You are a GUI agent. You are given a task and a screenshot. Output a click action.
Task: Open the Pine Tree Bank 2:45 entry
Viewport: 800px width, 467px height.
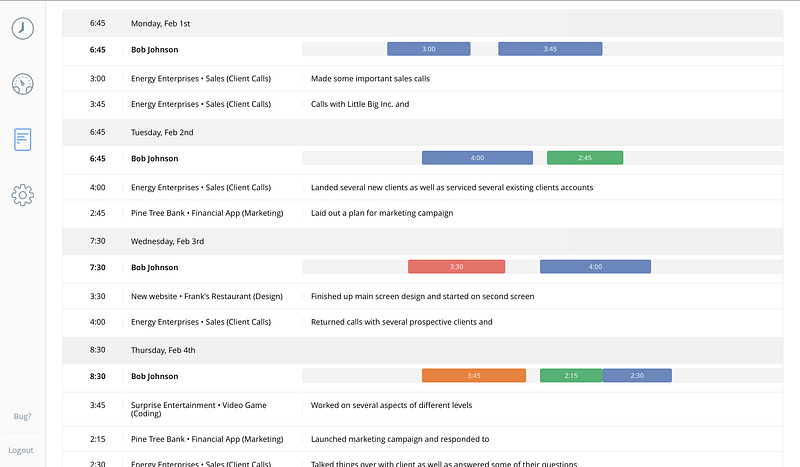(422, 213)
